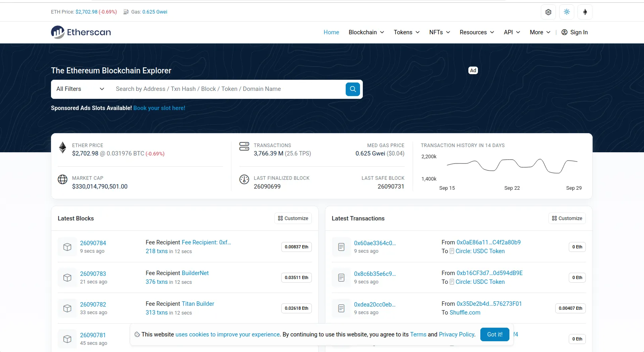Click block icon beside 26090782

67,308
